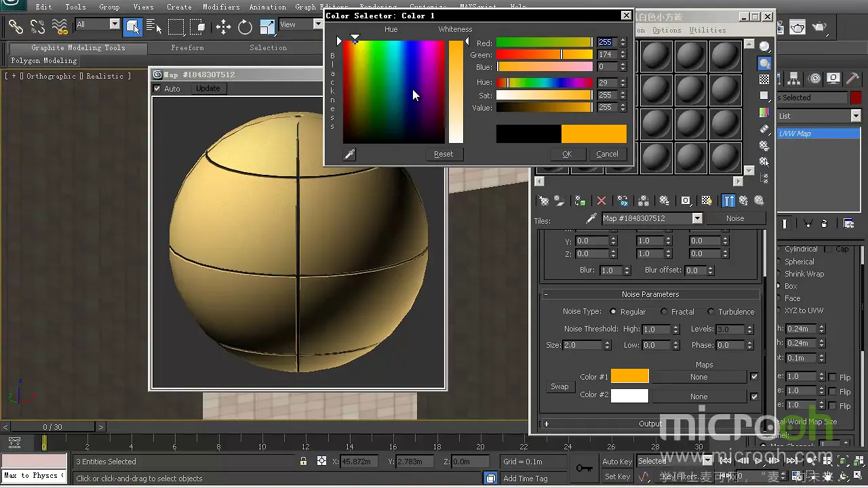868x488 pixels.
Task: Click the Sample Type sphere icon
Action: tap(764, 47)
